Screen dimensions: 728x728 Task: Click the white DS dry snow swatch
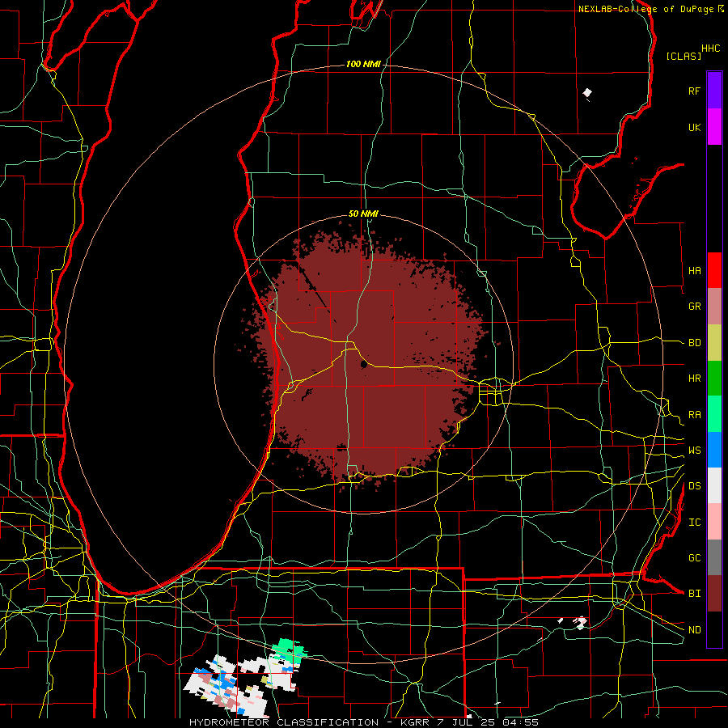[x=714, y=485]
